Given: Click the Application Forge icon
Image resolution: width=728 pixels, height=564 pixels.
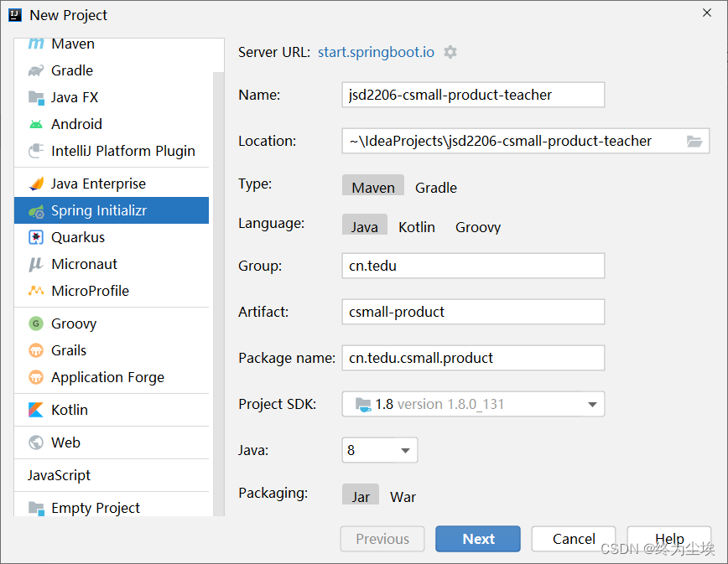Looking at the screenshot, I should pos(36,377).
